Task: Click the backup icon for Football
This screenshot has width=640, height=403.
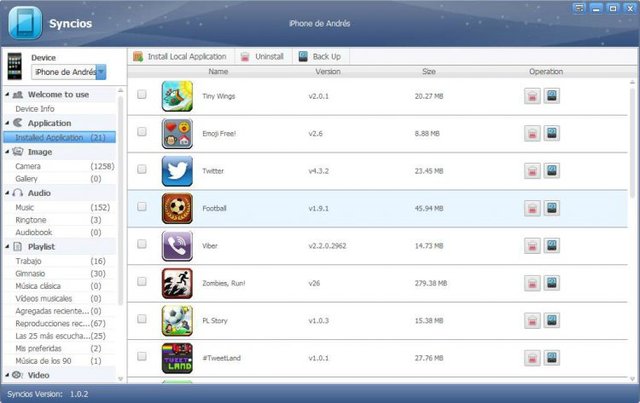Action: tap(551, 208)
